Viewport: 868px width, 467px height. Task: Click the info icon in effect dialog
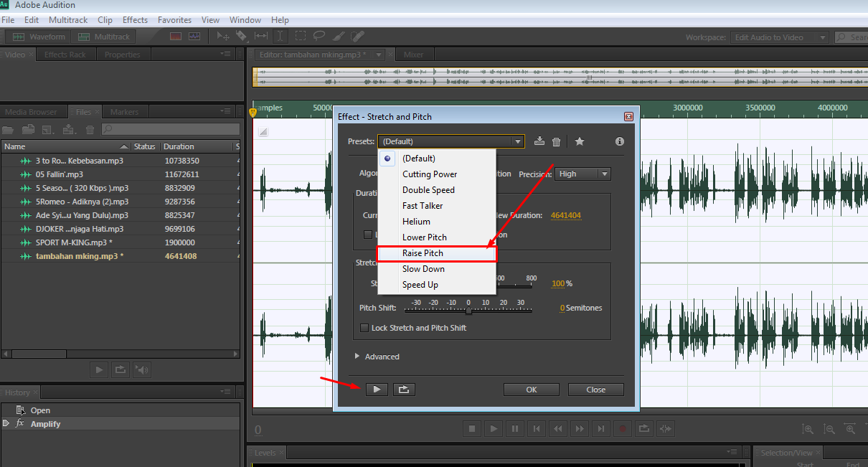(x=620, y=141)
